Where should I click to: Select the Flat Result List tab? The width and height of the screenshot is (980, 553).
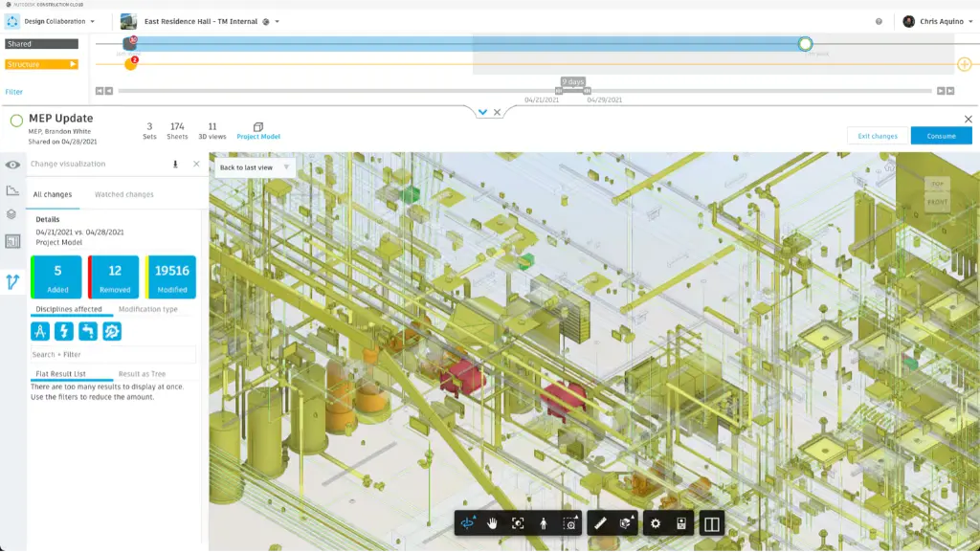[60, 374]
